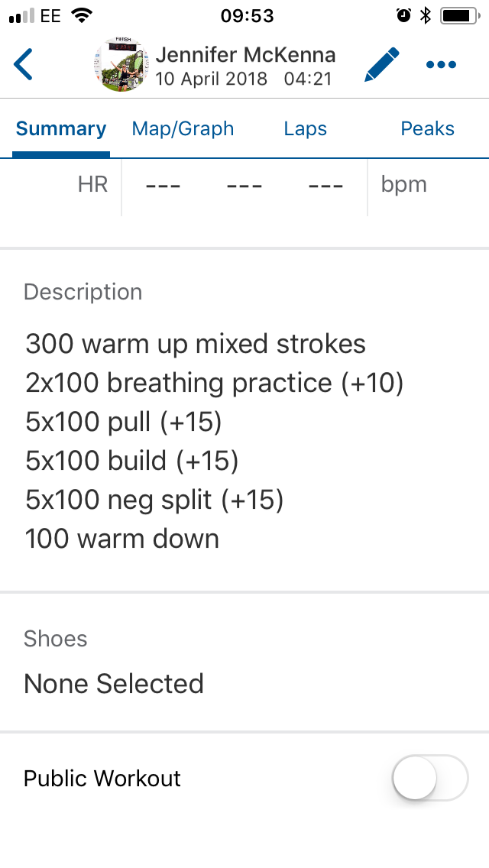
Task: Select the Shoes None Selected field
Action: 114,683
